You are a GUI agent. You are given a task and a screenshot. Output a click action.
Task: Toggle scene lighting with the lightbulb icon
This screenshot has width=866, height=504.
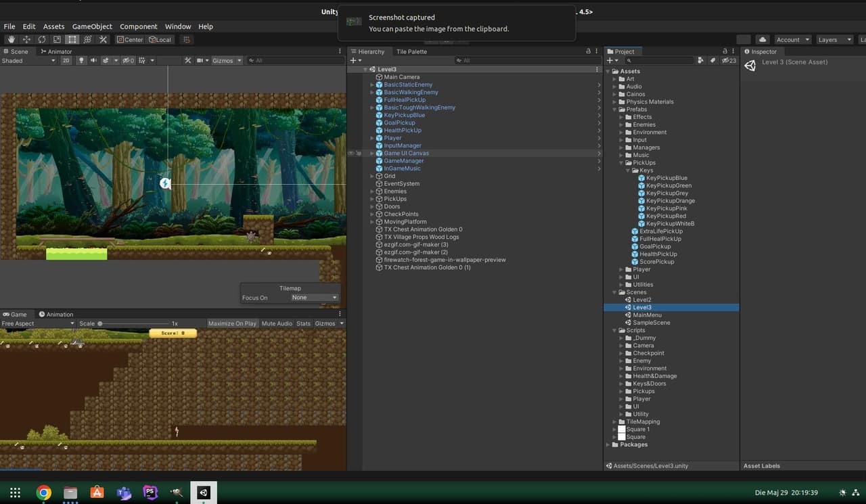[x=82, y=60]
